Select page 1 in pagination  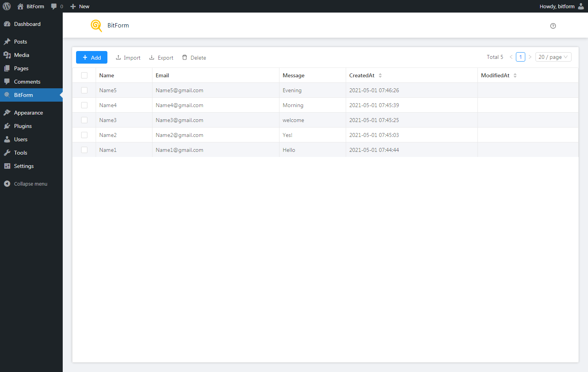coord(521,57)
